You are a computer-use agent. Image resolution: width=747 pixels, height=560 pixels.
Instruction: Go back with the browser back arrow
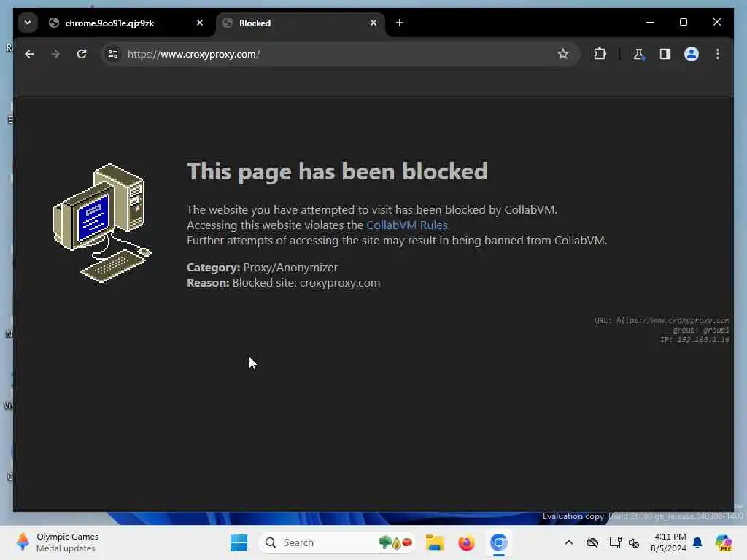[x=29, y=54]
